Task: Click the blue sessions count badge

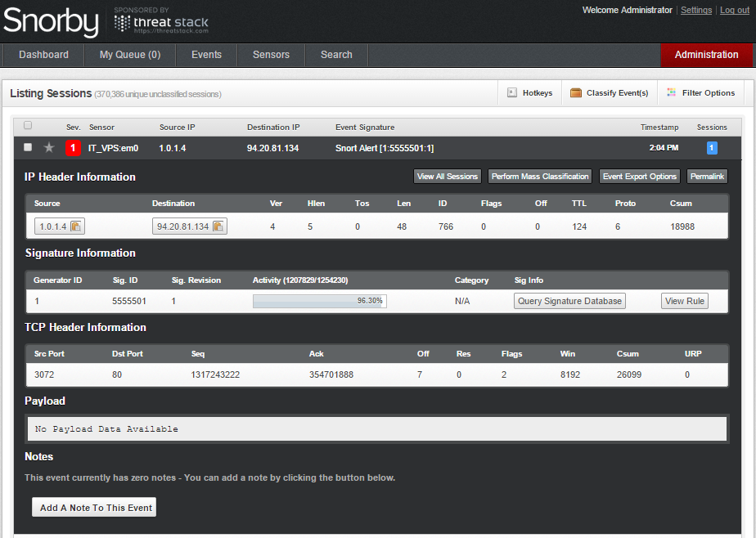Action: click(x=712, y=148)
